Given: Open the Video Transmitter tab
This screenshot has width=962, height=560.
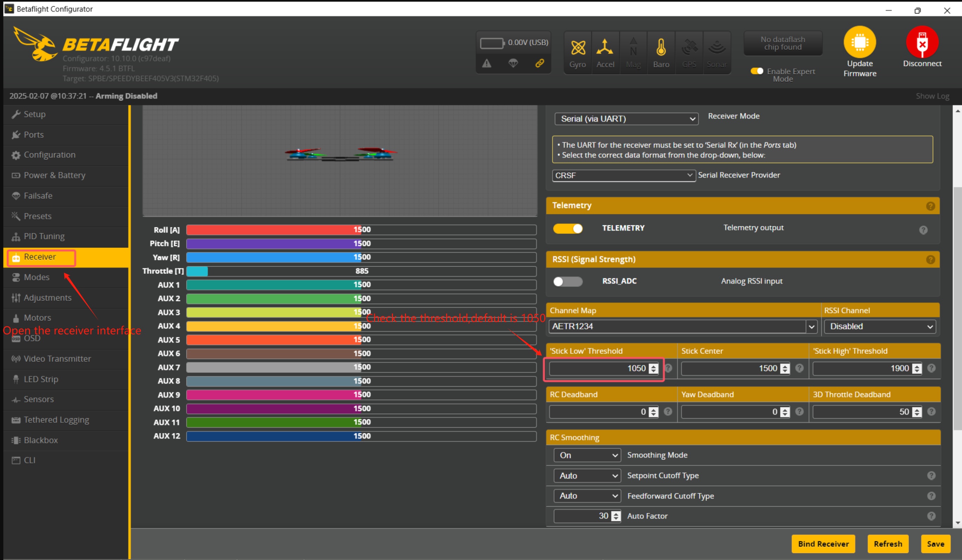Looking at the screenshot, I should point(66,359).
